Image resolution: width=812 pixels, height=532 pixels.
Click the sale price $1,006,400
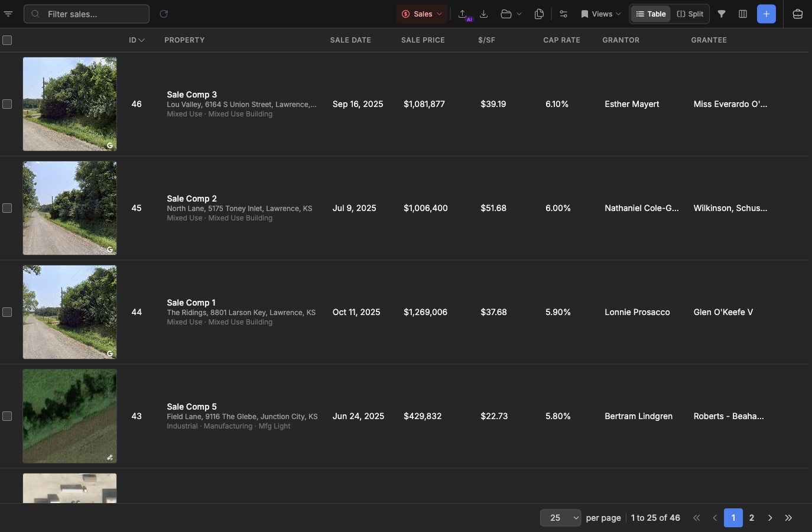pyautogui.click(x=426, y=208)
